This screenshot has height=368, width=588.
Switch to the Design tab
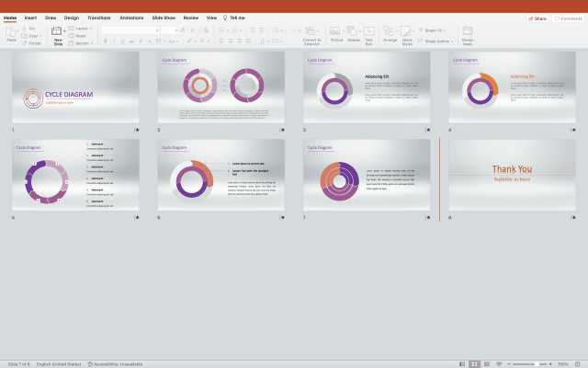tap(71, 17)
